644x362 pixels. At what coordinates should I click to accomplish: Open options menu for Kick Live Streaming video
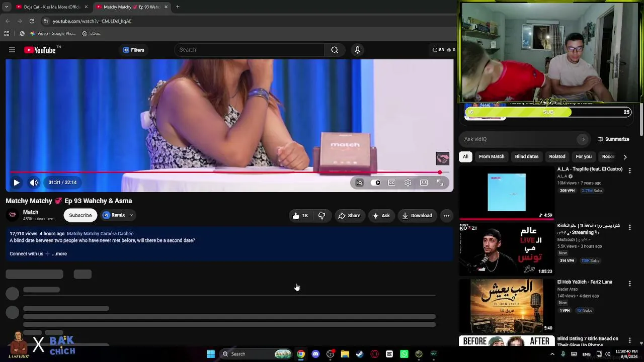(629, 227)
